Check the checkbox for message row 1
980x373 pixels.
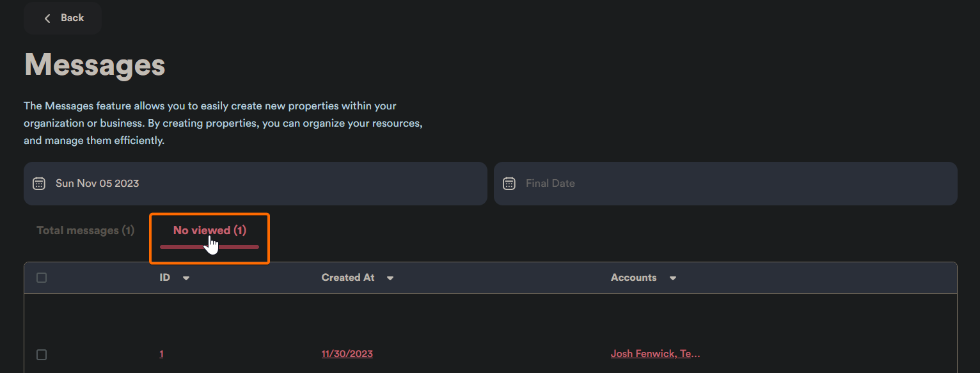(x=42, y=354)
